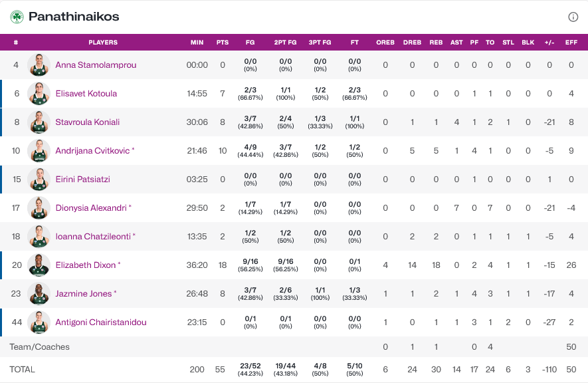The width and height of the screenshot is (588, 383).
Task: Click Elisavet Kotoula's avatar picture
Action: 39,94
